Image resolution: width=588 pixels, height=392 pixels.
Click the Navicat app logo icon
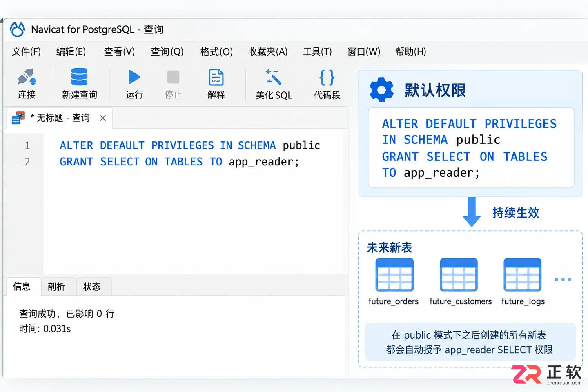pos(18,29)
